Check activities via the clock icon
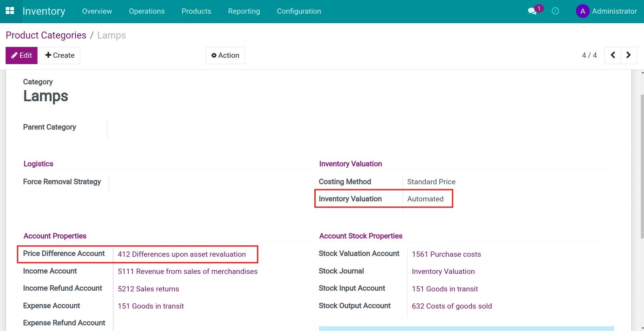The image size is (644, 331). coord(555,11)
